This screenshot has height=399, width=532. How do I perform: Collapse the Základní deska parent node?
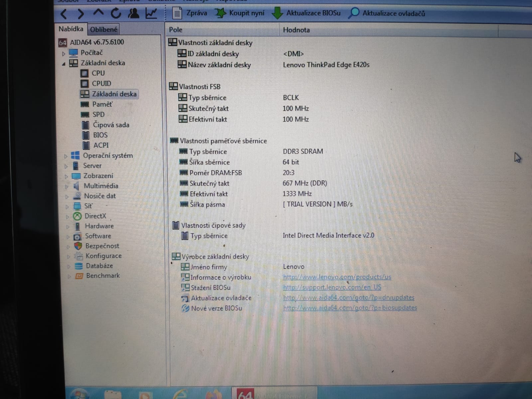point(64,64)
